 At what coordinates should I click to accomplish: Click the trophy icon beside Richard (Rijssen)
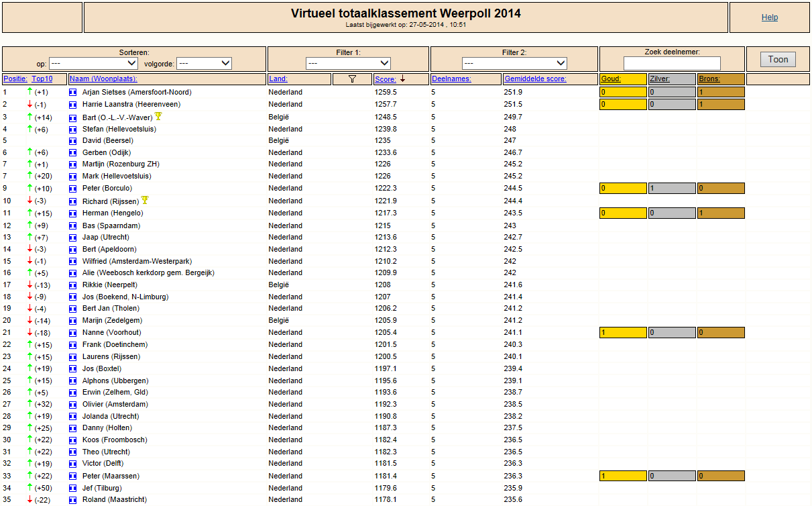145,200
